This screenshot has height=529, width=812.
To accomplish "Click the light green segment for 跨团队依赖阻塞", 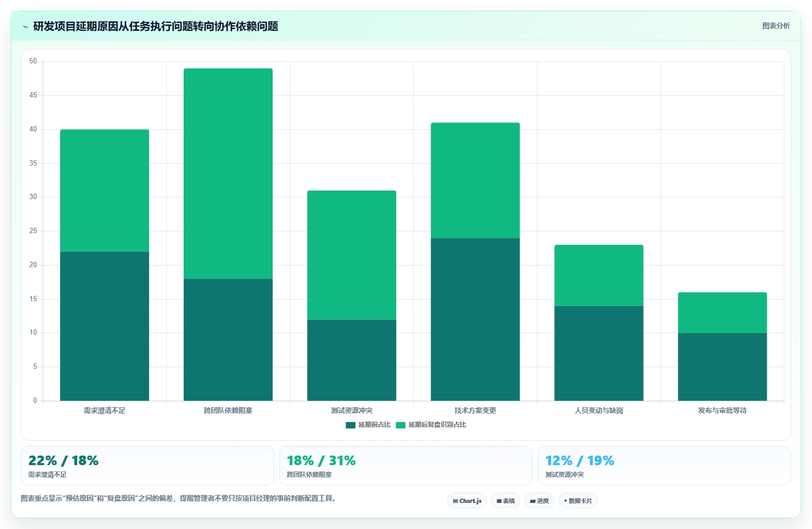I will click(x=228, y=173).
